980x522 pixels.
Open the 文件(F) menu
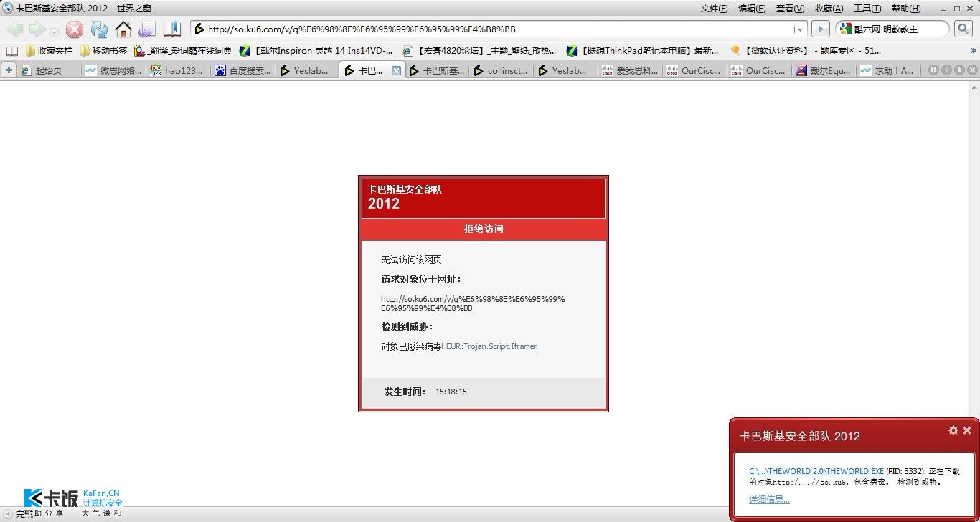pyautogui.click(x=714, y=9)
